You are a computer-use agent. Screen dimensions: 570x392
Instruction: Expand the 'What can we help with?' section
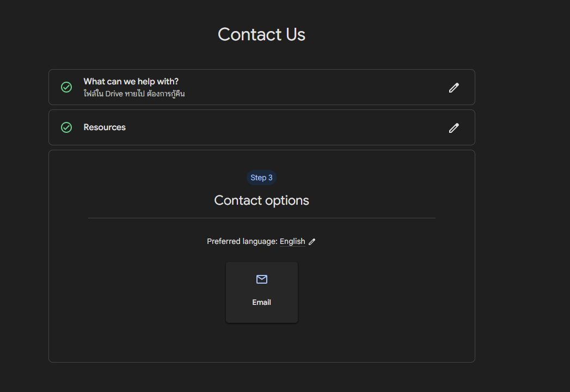tap(262, 87)
